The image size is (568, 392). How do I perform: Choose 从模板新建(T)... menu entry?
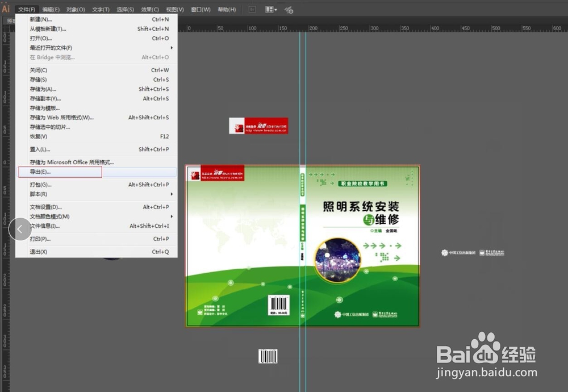coord(97,28)
